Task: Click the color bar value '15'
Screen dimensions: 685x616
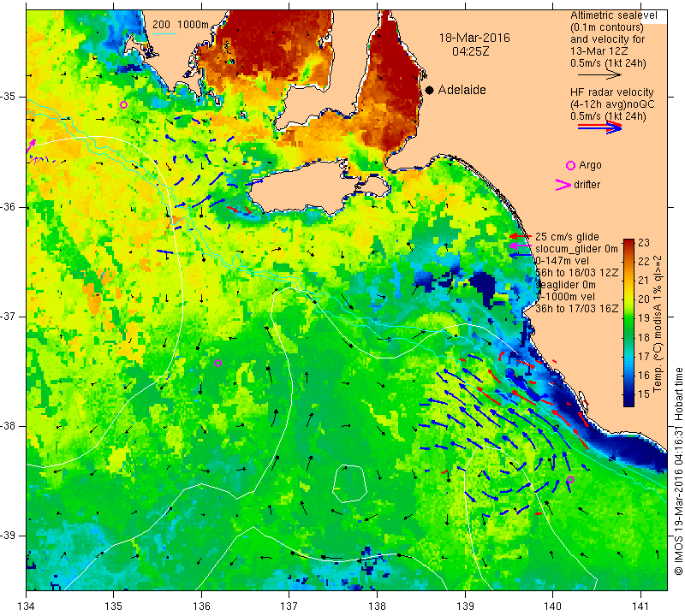Action: pyautogui.click(x=644, y=394)
